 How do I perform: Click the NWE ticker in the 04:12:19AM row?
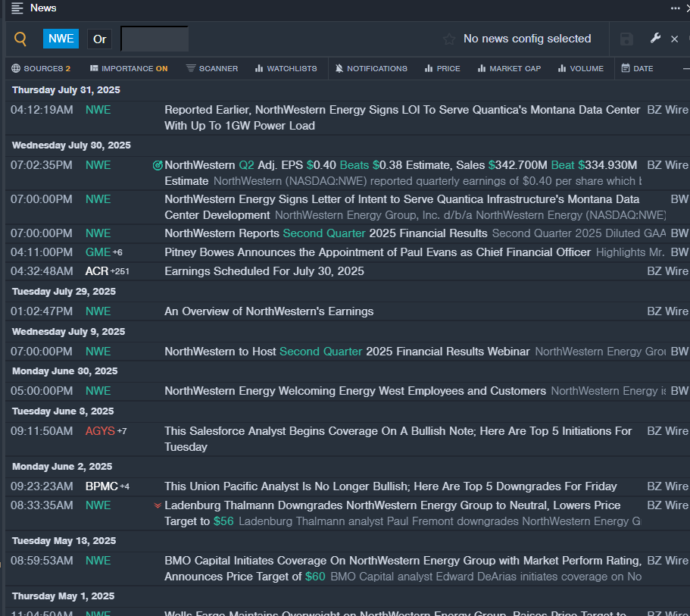click(x=98, y=110)
